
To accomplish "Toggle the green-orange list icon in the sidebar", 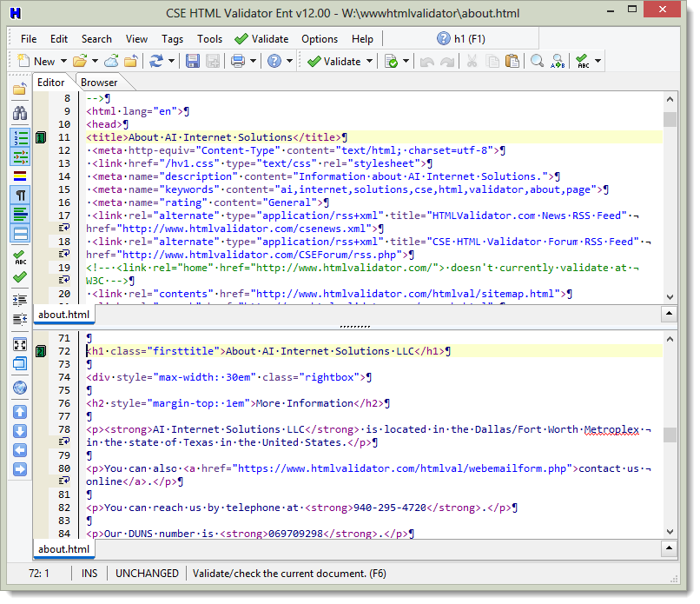I will pos(20,156).
